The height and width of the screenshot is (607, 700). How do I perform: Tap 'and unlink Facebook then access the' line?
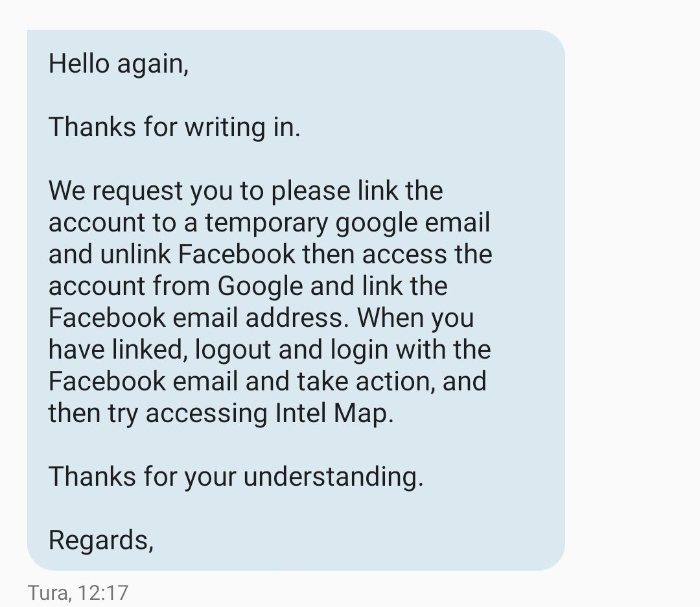coord(270,254)
